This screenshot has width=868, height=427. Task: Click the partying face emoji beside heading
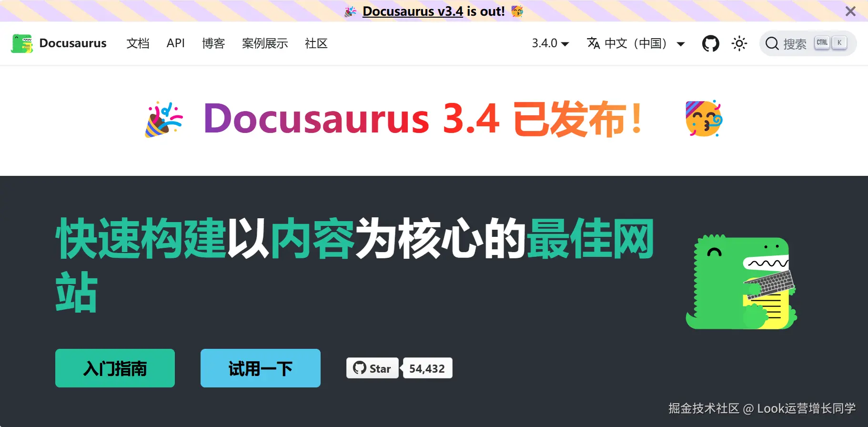point(704,119)
